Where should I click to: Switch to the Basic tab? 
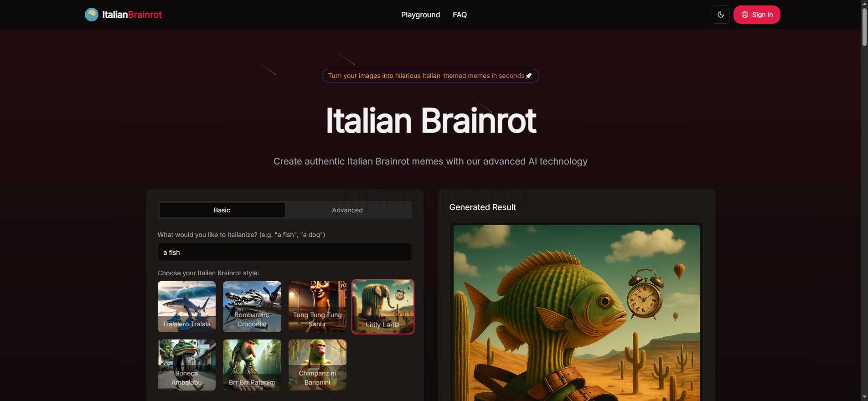pos(222,210)
